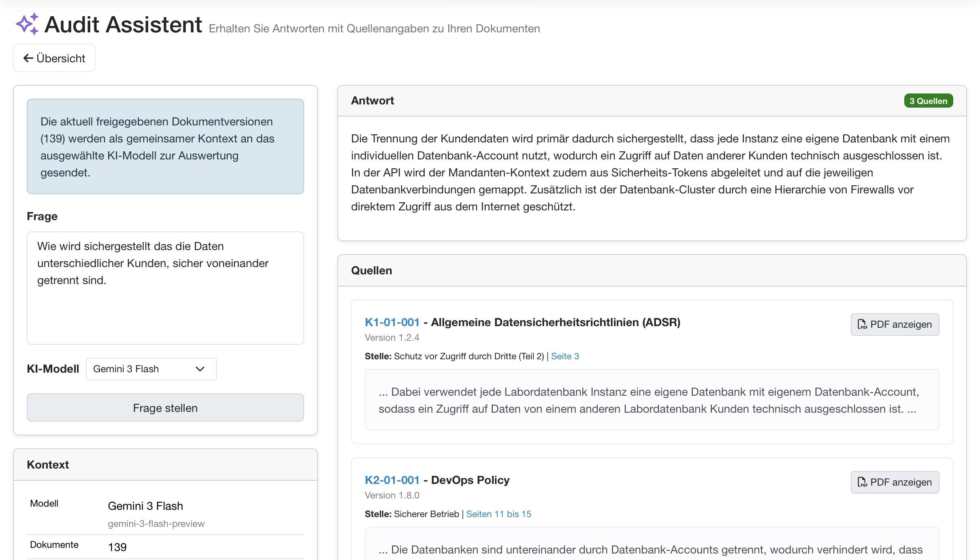Click PDF icon for DevOps Policy source
This screenshot has width=980, height=560.
pos(862,482)
